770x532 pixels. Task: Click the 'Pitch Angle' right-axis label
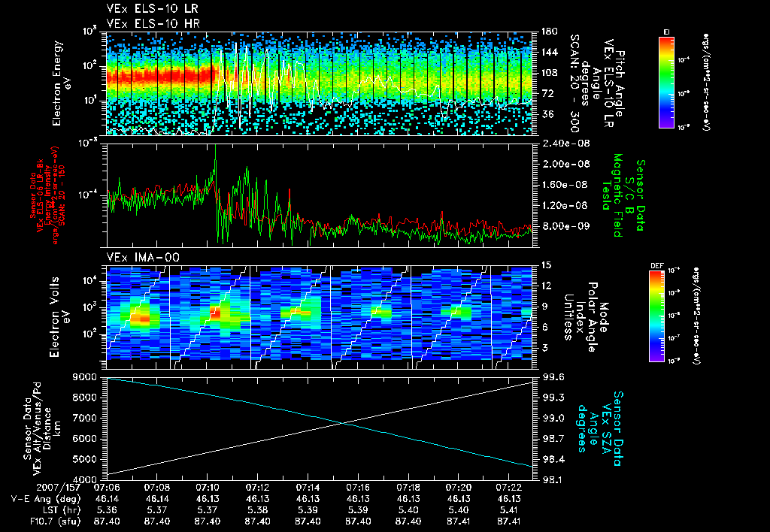click(619, 83)
